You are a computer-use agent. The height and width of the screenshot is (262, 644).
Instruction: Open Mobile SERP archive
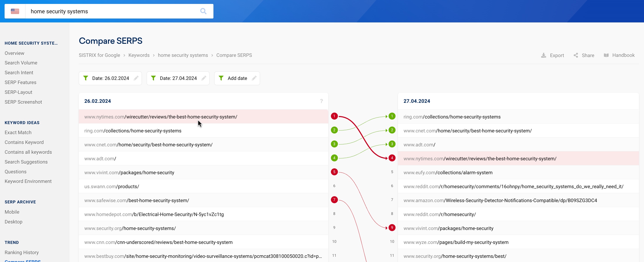click(12, 212)
